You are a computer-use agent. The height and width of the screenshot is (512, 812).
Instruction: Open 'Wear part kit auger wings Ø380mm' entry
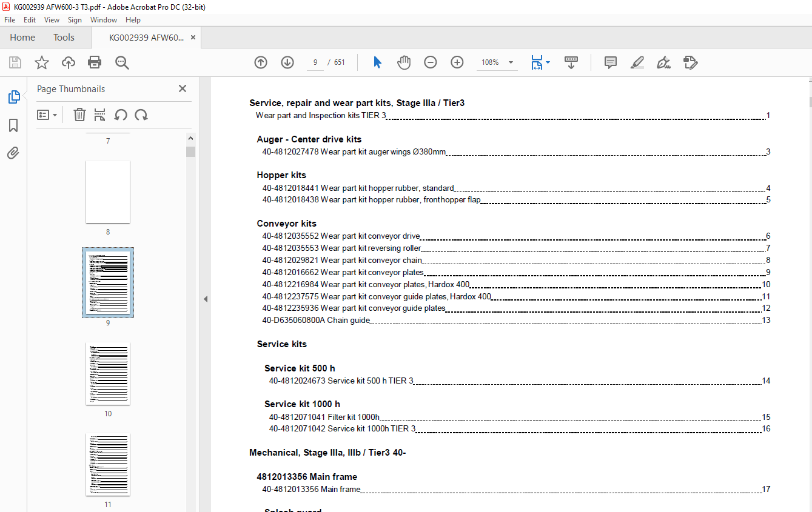point(516,151)
